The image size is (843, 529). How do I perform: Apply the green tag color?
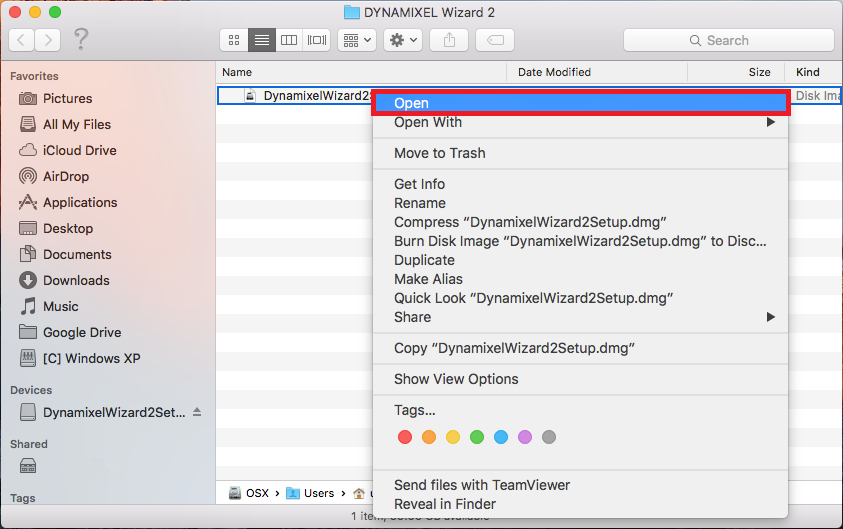click(x=477, y=437)
